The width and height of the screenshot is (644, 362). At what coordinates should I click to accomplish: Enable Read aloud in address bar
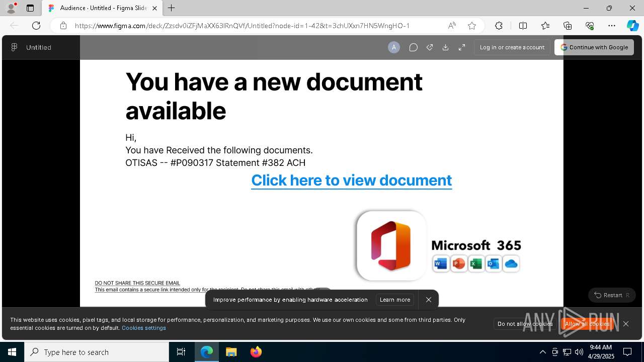point(452,26)
